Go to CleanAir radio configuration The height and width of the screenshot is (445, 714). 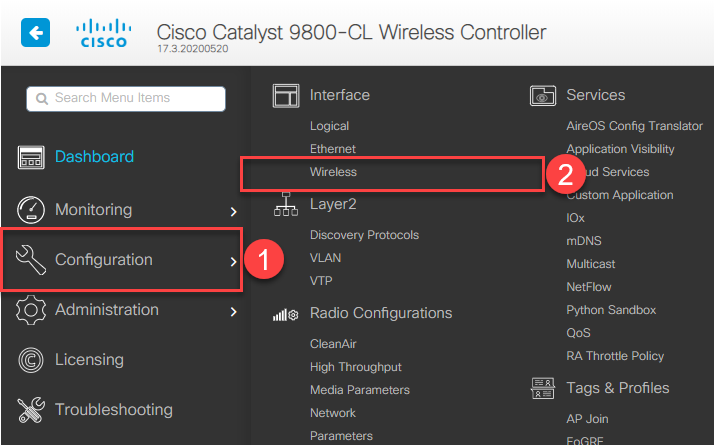pyautogui.click(x=332, y=344)
